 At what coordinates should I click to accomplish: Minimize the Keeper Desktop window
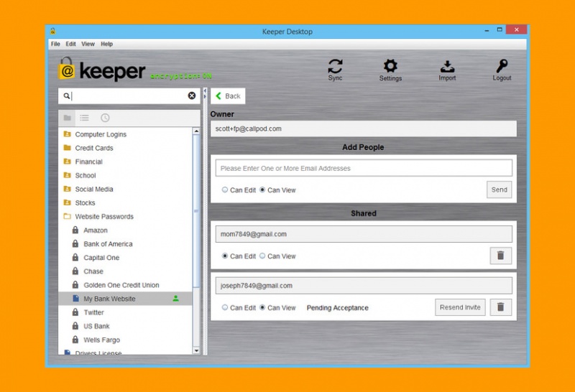[x=487, y=30]
